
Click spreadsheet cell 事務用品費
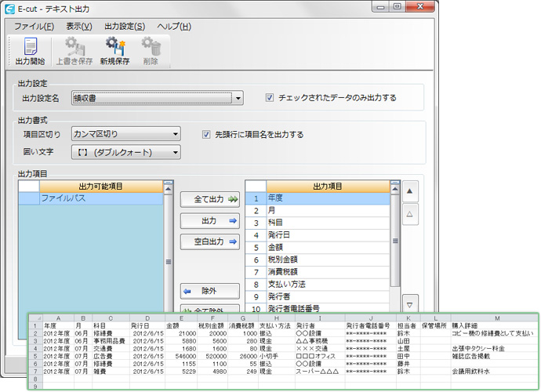pos(109,341)
